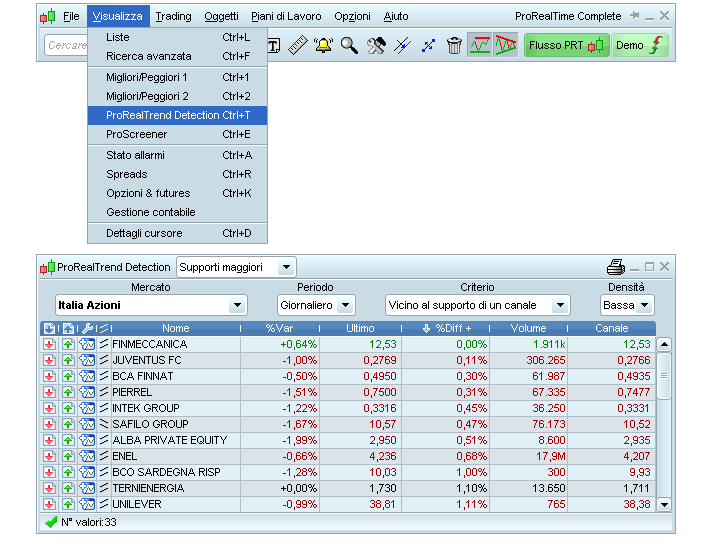This screenshot has height=548, width=702.
Task: Click the trash can delete icon
Action: (454, 45)
